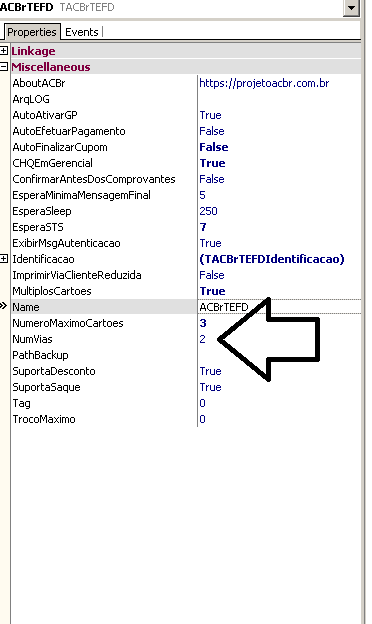Edit the ACBrTEFD name value field
Image resolution: width=372 pixels, height=624 pixels.
click(x=280, y=307)
